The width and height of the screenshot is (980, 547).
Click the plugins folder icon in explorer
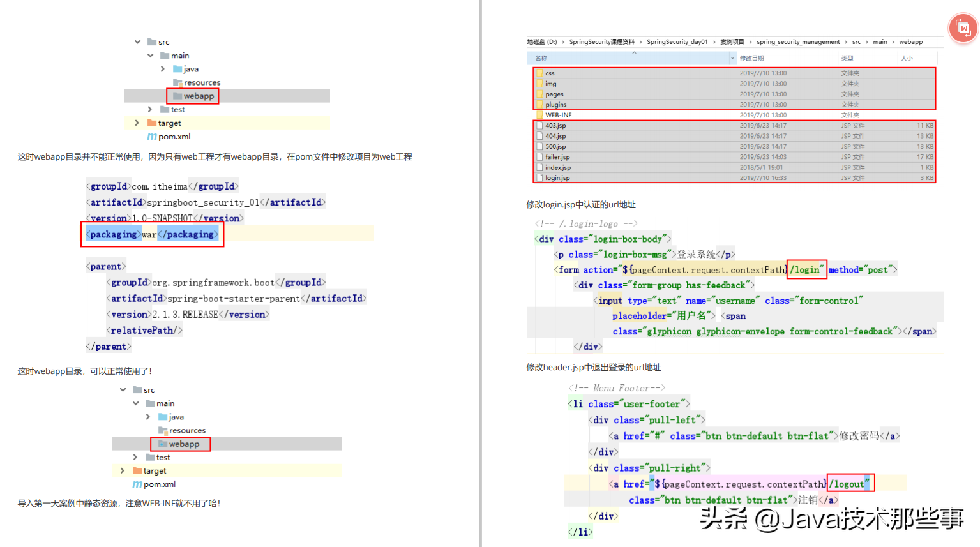pos(539,105)
